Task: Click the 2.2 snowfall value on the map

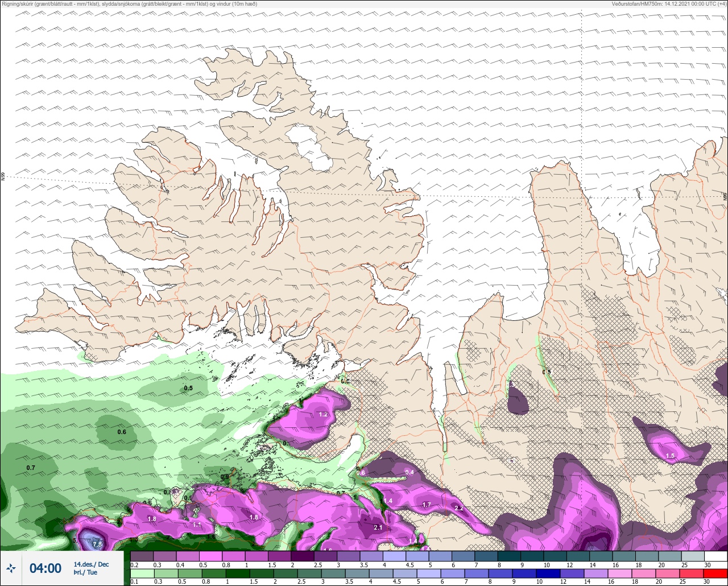Action: (x=460, y=508)
